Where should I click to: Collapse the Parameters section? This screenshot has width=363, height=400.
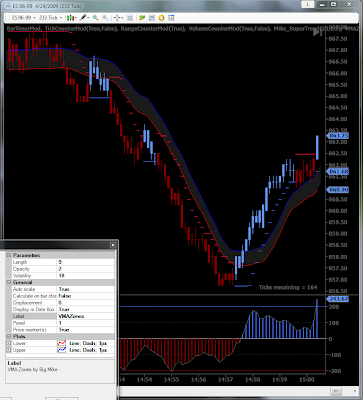coord(9,255)
